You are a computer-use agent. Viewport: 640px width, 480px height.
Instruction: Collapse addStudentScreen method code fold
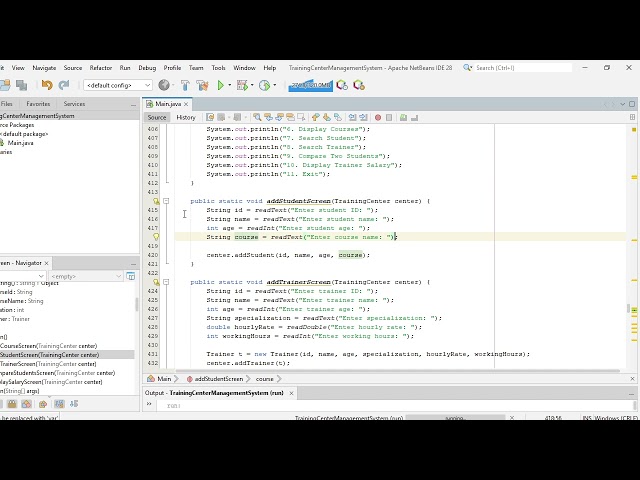pos(166,201)
